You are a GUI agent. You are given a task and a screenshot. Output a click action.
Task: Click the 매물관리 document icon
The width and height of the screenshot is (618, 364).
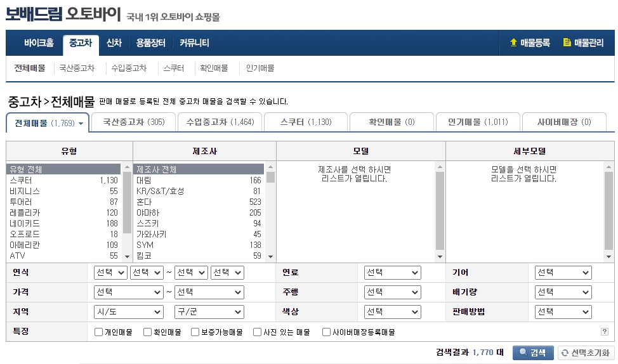pyautogui.click(x=567, y=42)
